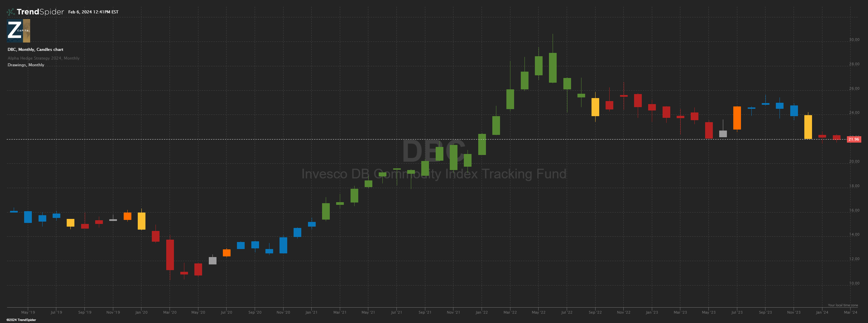Click the Mar '20 date axis label
Viewport: 868px width, 323px height.
[x=170, y=313]
